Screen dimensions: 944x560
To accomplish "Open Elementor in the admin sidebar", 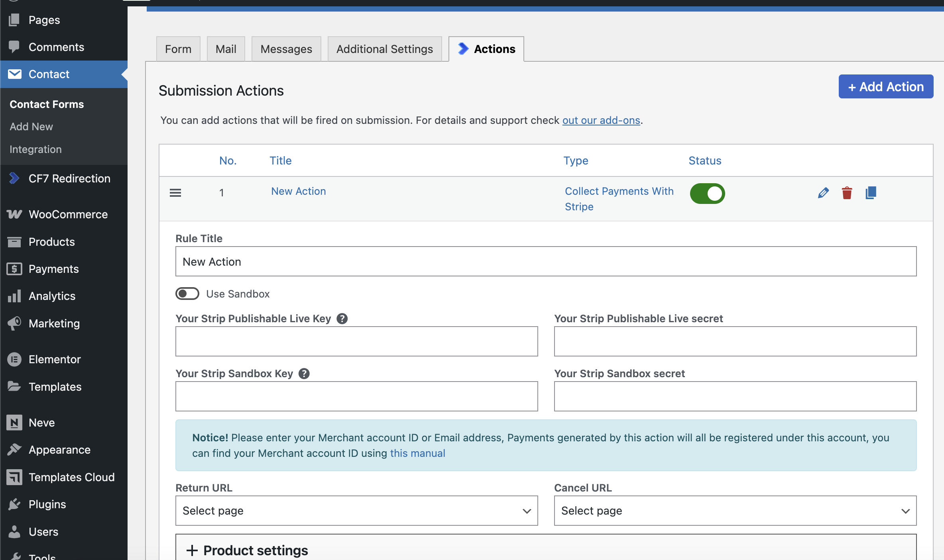I will (x=55, y=359).
